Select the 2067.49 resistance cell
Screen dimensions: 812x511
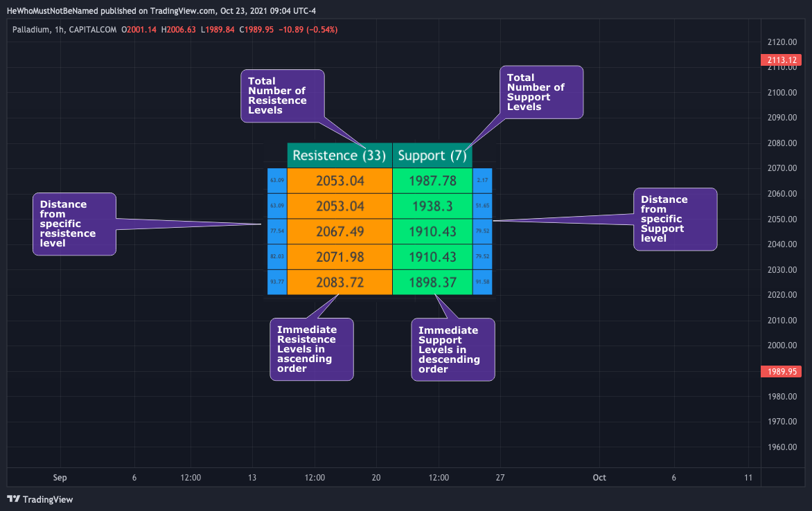click(x=339, y=231)
